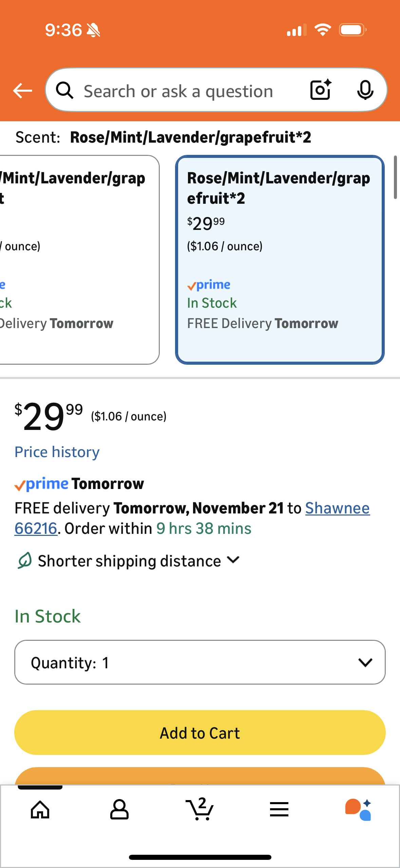Open the account profile tab
The image size is (400, 868).
(x=119, y=810)
